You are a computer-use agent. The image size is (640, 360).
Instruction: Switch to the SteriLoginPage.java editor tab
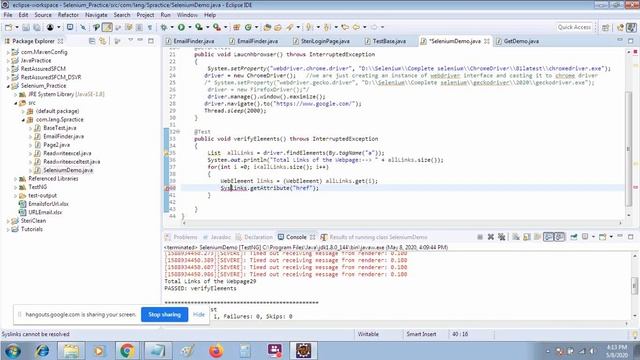(x=321, y=41)
